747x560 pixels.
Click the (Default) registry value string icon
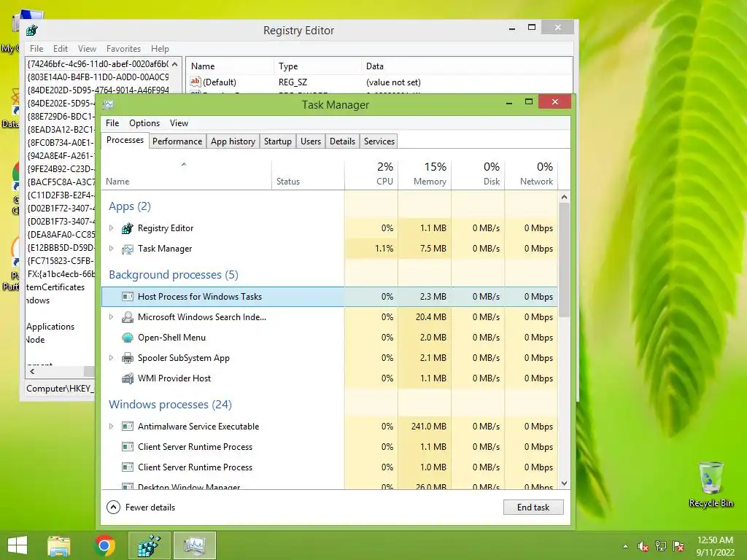[x=196, y=82]
